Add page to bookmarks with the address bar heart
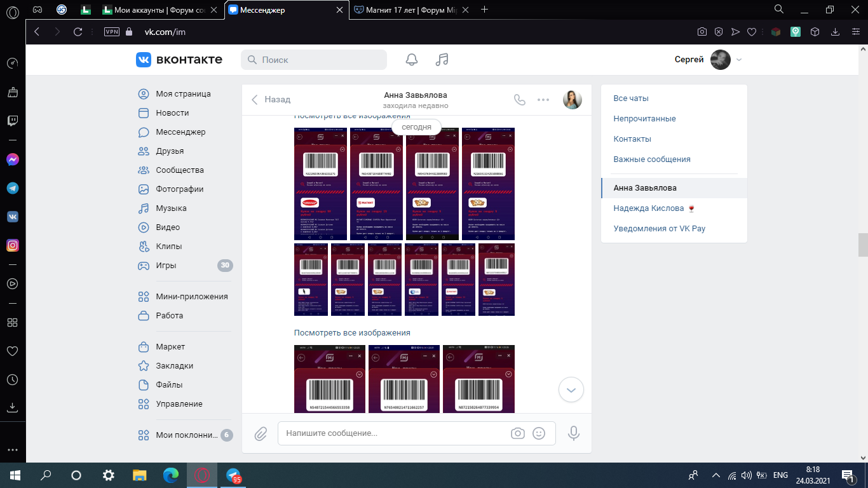The width and height of the screenshot is (868, 488). tap(752, 32)
